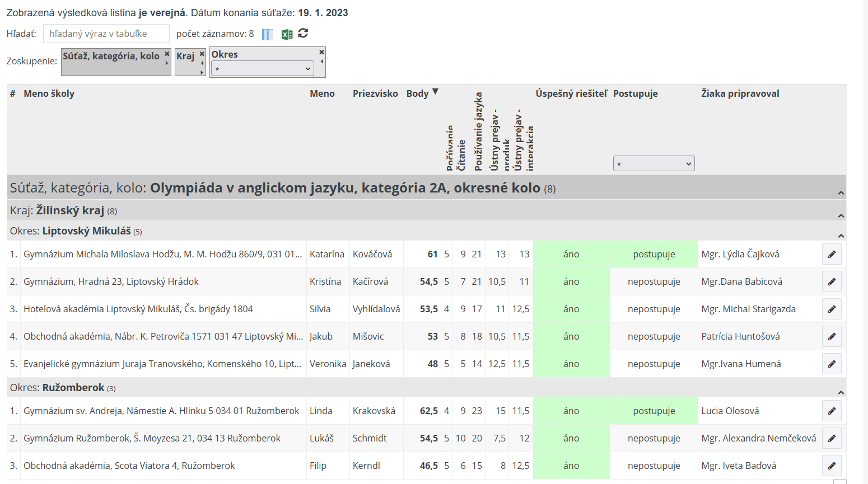
Task: Edit Linda Krakovská's entry via pencil
Action: [x=832, y=411]
